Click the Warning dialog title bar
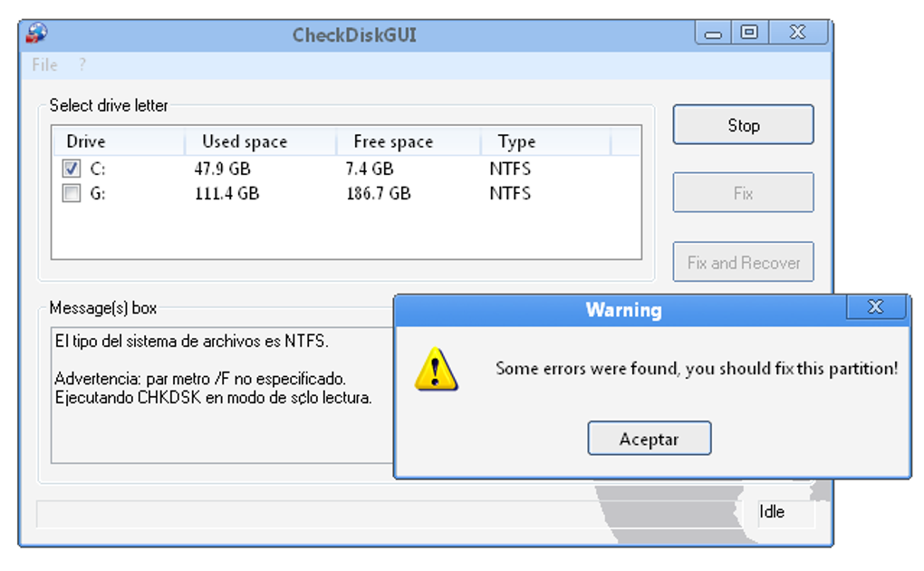Image resolution: width=924 pixels, height=571 pixels. (x=621, y=310)
